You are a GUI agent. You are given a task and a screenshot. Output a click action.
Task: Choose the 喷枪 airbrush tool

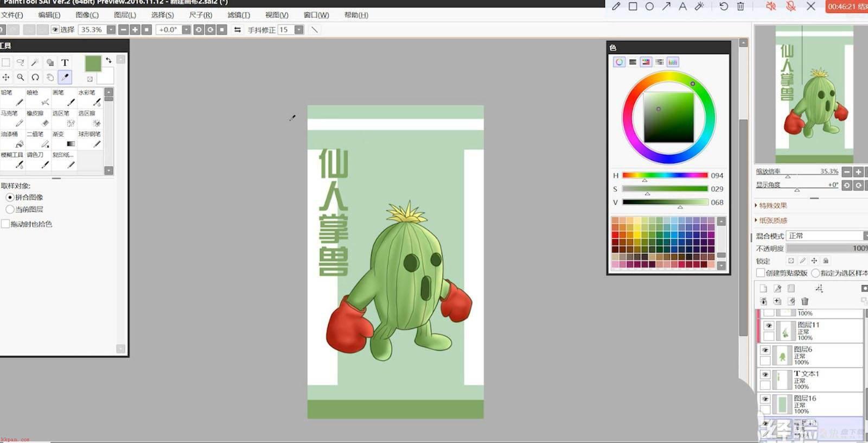[39, 98]
